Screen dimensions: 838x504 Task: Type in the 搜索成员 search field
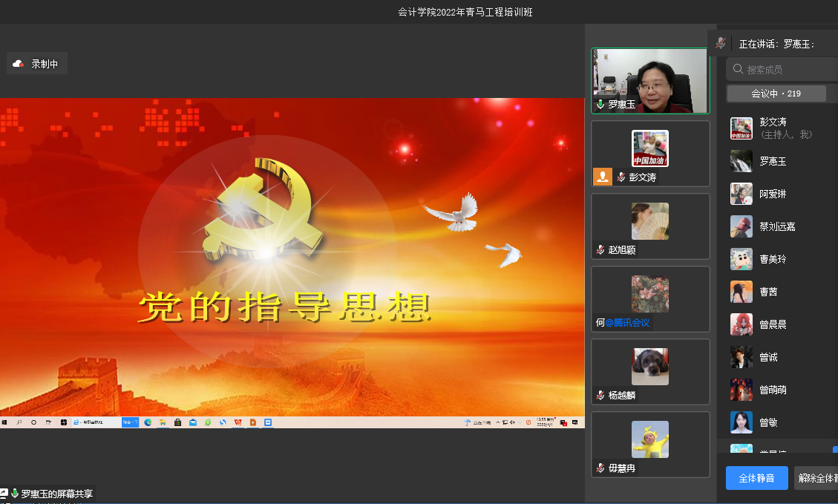pyautogui.click(x=787, y=69)
